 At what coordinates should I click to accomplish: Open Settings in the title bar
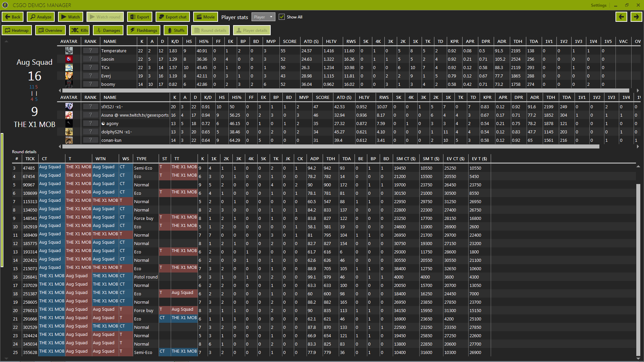[599, 5]
